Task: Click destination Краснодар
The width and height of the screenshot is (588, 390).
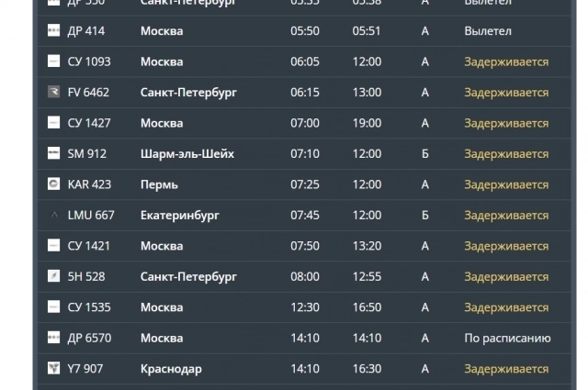Action: click(171, 369)
